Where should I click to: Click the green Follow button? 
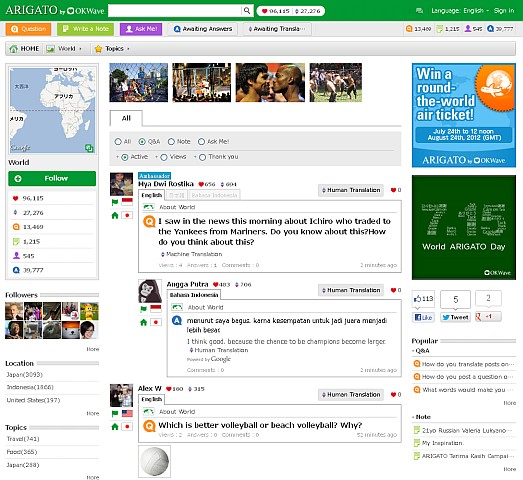tap(52, 178)
